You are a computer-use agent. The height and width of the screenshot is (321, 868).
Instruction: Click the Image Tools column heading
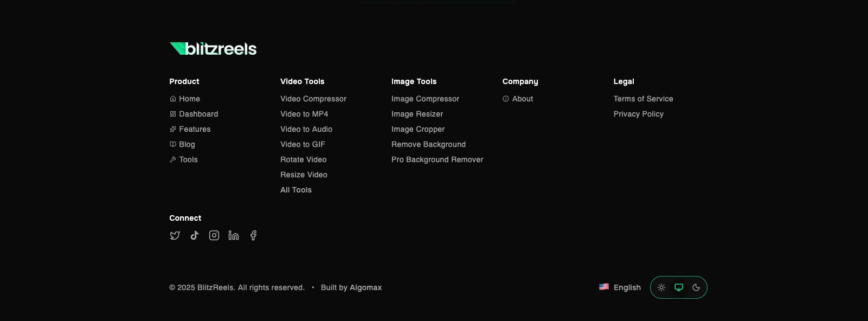414,81
